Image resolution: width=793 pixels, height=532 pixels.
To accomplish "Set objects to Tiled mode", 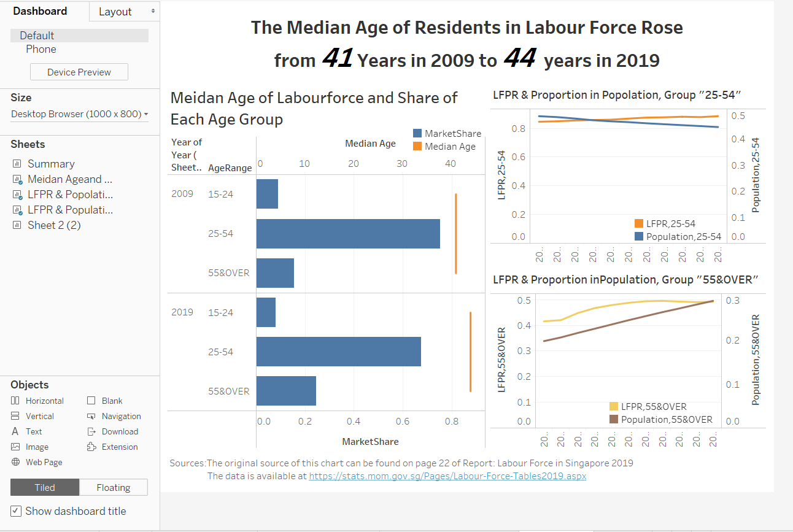I will click(x=45, y=488).
